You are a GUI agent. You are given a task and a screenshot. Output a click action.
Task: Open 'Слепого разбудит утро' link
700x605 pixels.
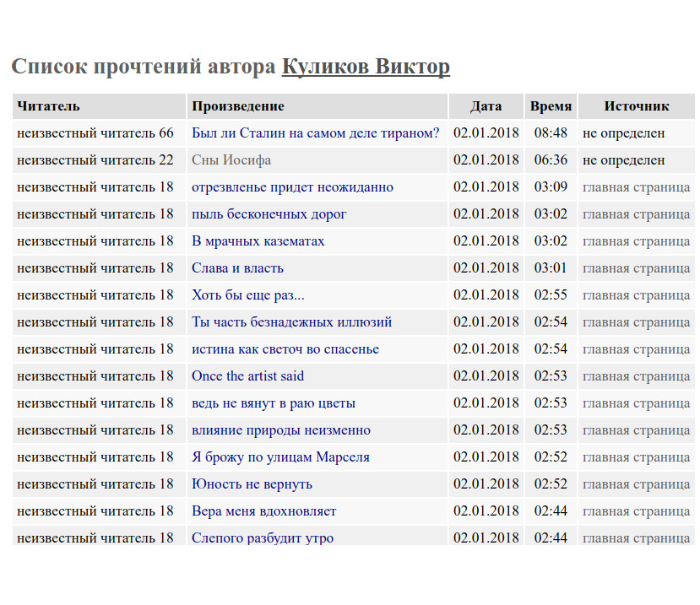(x=263, y=537)
